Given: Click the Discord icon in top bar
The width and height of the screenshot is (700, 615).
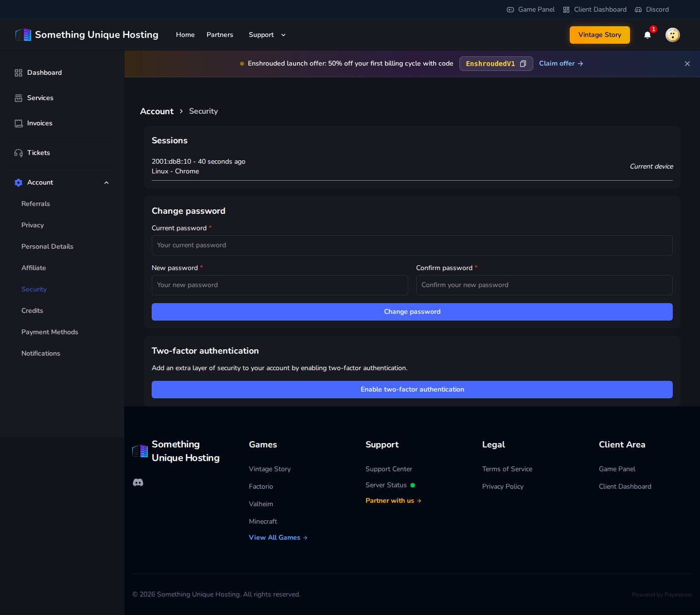Looking at the screenshot, I should tap(638, 10).
